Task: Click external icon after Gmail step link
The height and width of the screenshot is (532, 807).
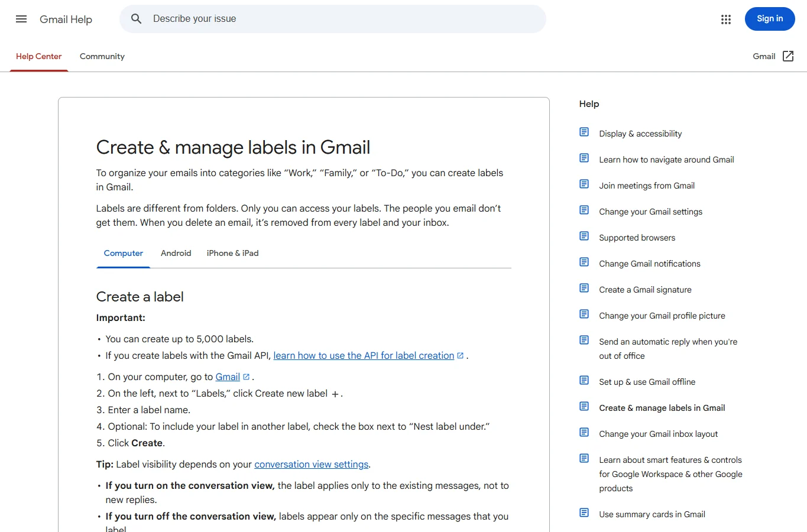Action: 247,377
